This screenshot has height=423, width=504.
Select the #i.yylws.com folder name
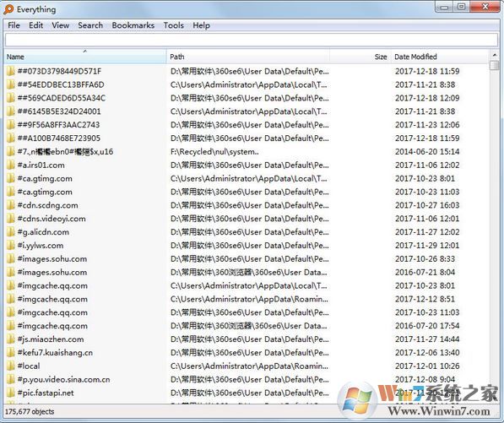[41, 245]
